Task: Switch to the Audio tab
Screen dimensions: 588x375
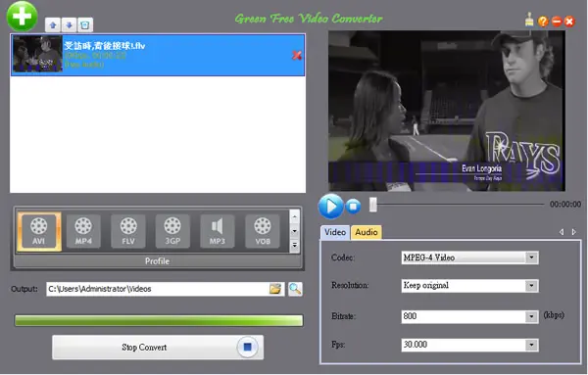Action: [x=367, y=232]
